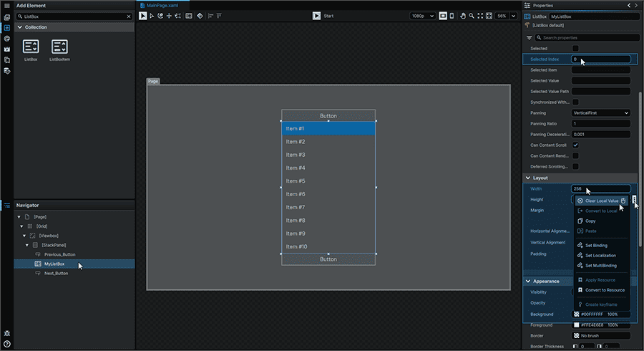Open the help icon at sidebar bottom
Viewport: 644px width, 351px height.
point(6,344)
